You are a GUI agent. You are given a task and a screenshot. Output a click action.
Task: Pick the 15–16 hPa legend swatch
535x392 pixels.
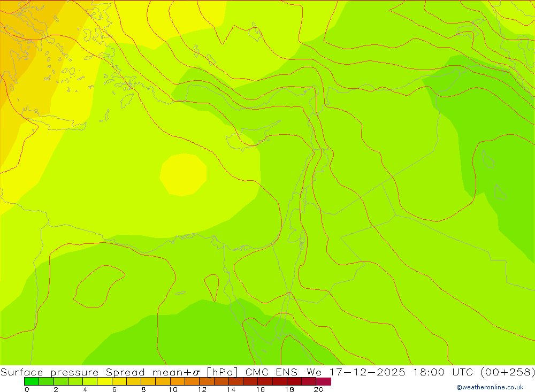[x=250, y=381]
